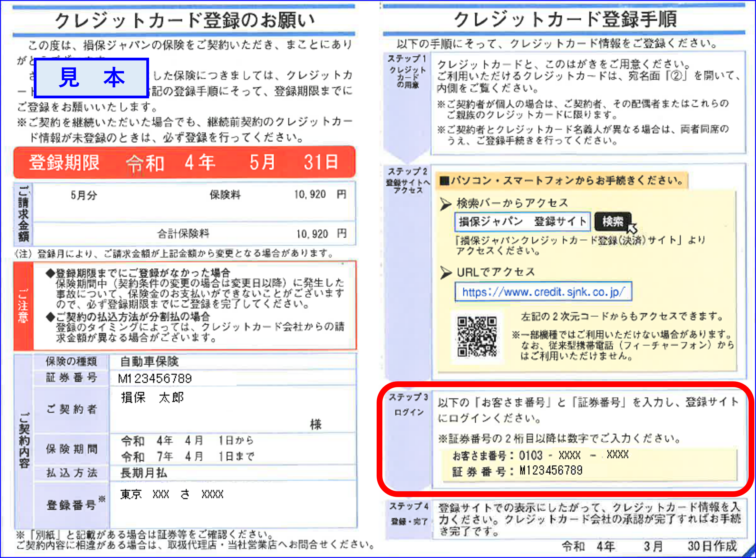Click the 5月分 row 保険料 label
756x558 pixels.
click(x=225, y=195)
